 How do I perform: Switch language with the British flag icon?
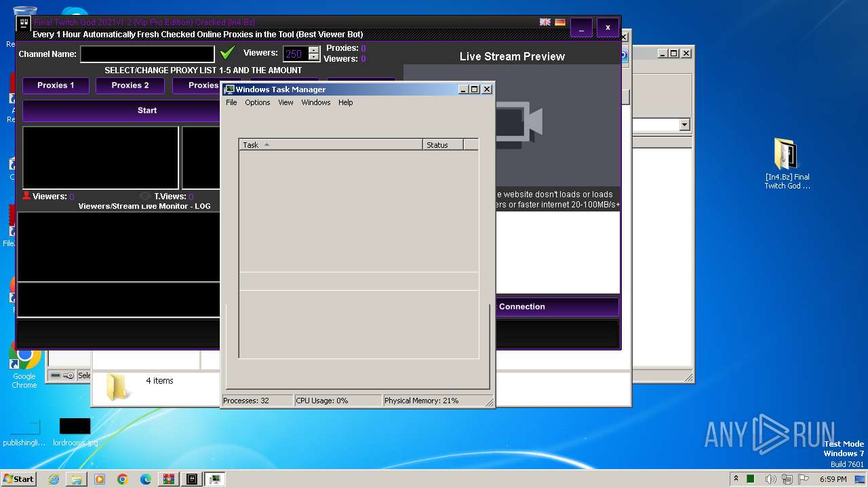[545, 22]
